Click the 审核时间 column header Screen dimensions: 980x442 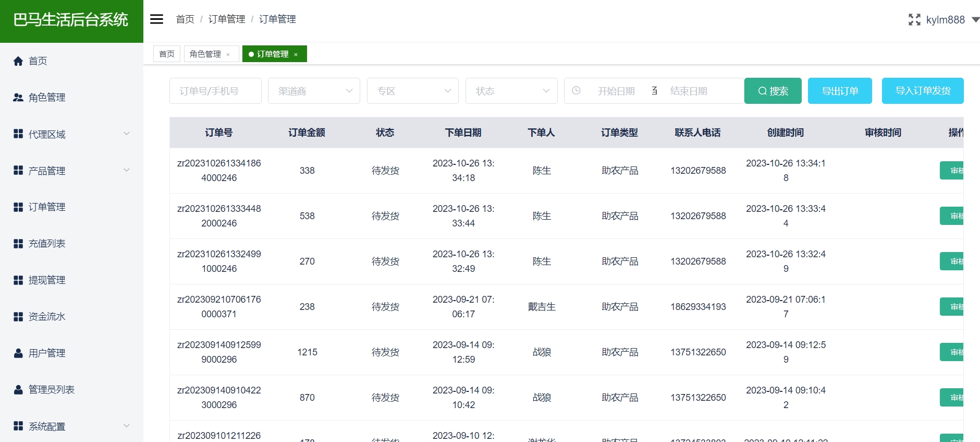(883, 133)
